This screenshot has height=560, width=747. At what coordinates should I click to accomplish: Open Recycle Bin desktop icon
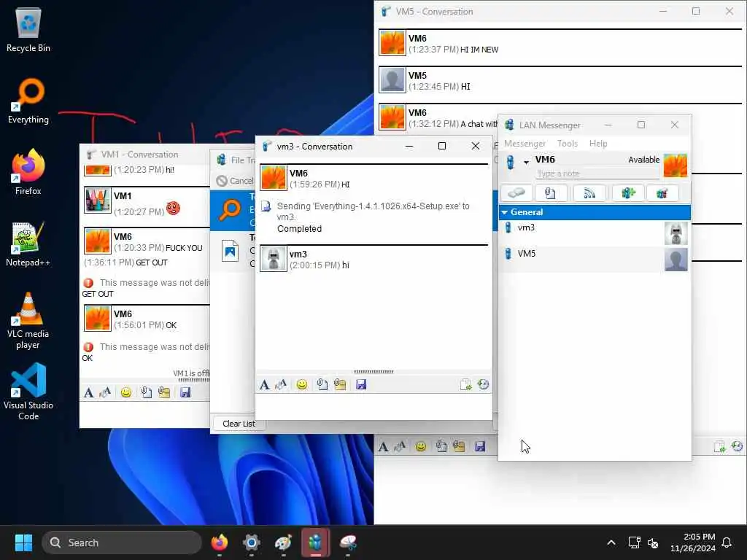coord(28,29)
